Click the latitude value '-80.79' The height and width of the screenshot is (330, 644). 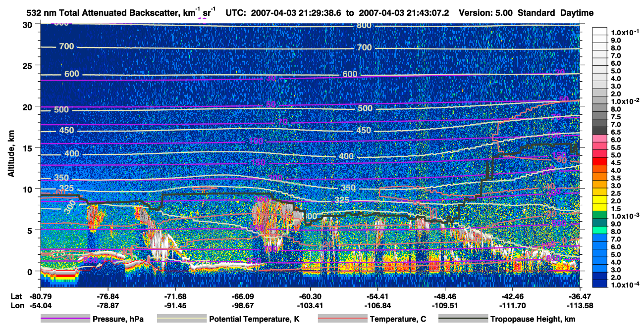(40, 297)
